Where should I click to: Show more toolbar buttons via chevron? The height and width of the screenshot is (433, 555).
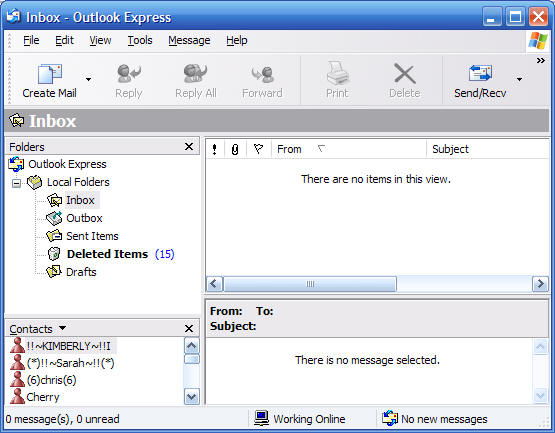[540, 61]
